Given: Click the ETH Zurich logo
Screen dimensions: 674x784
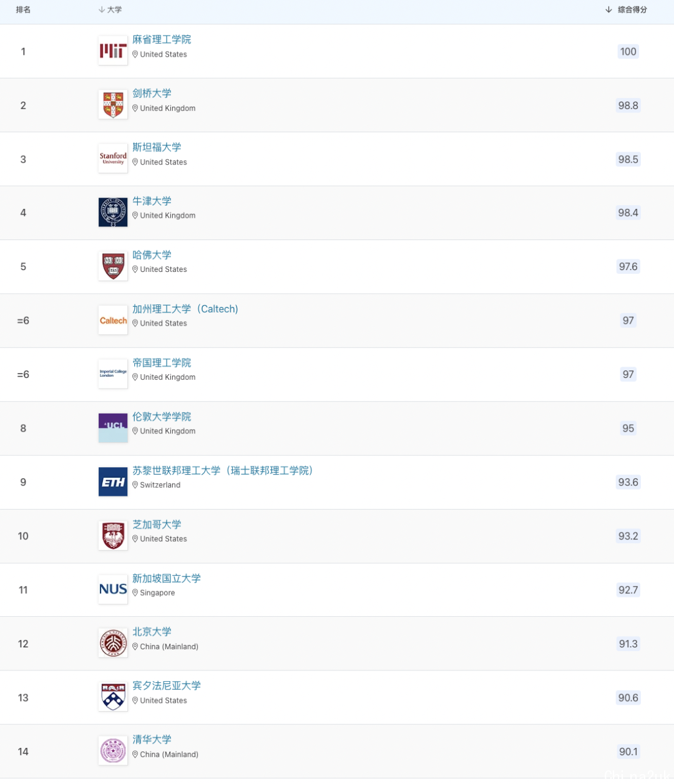Looking at the screenshot, I should 113,482.
